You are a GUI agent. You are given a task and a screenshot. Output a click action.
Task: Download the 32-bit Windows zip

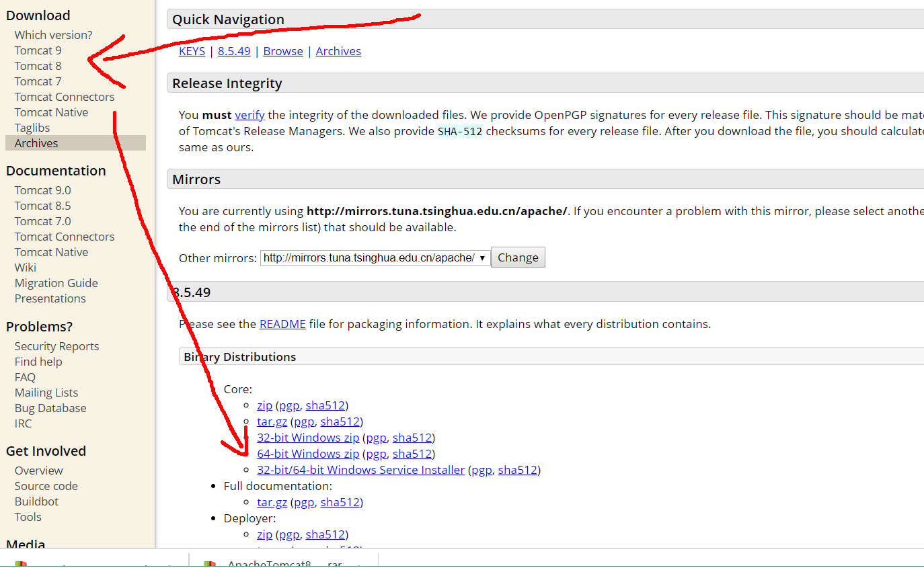[x=308, y=438]
